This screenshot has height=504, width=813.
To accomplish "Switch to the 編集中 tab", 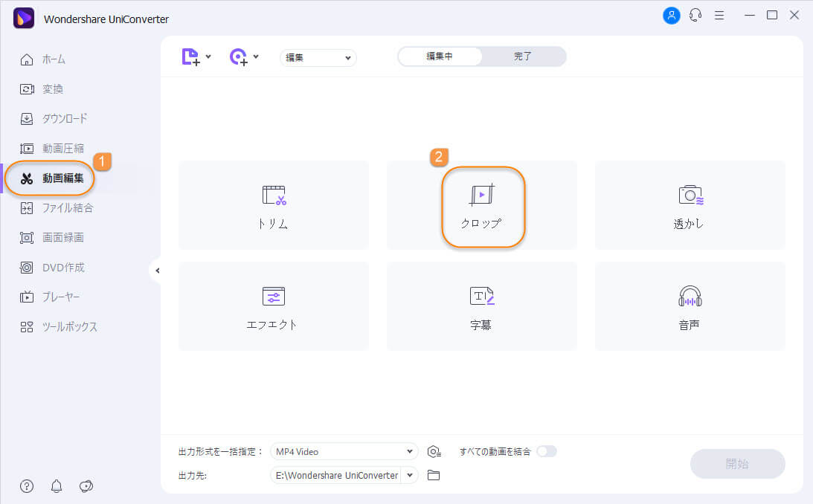I will tap(440, 56).
